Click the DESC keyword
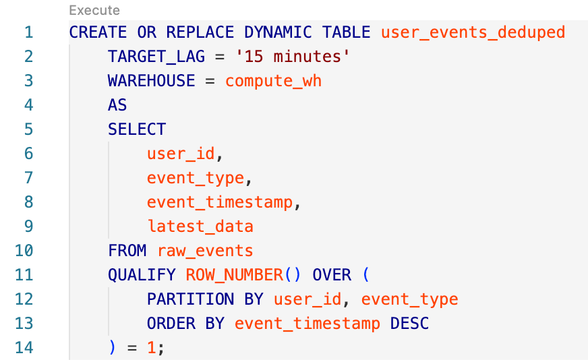 409,323
